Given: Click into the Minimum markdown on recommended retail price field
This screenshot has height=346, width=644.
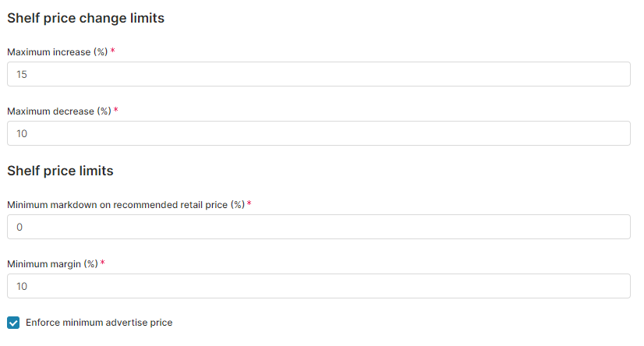Looking at the screenshot, I should click(318, 227).
